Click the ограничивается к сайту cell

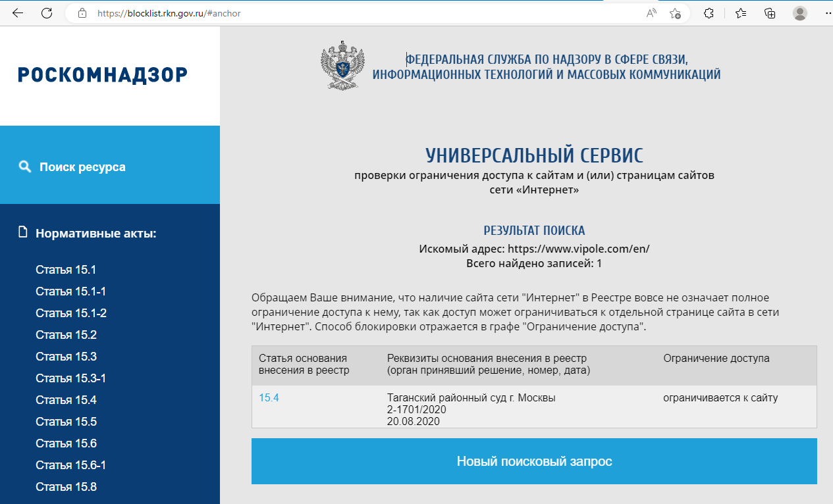tap(720, 398)
